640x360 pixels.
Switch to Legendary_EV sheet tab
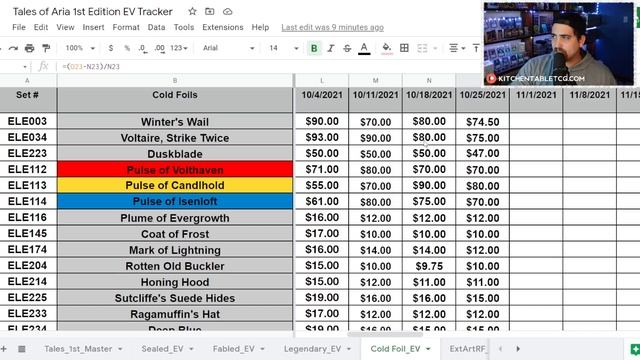[x=312, y=349]
